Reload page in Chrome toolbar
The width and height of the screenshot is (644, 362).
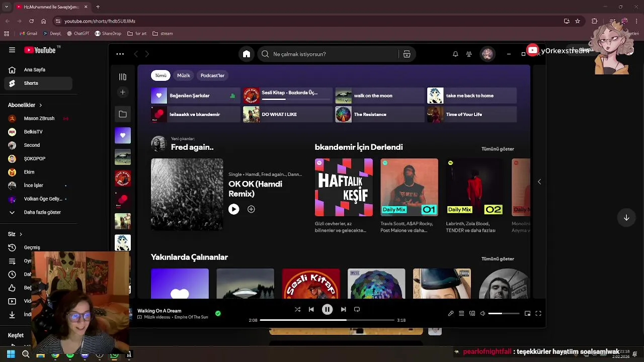(x=31, y=21)
